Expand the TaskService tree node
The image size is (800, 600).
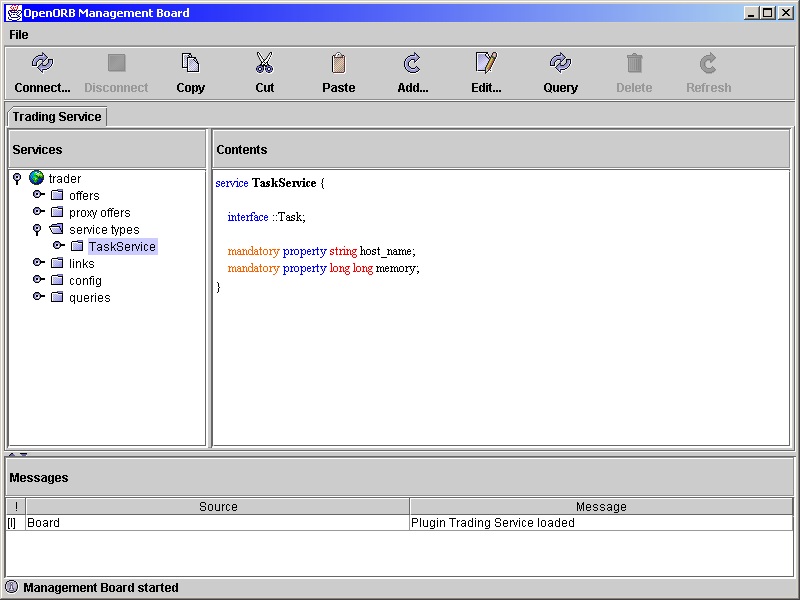pyautogui.click(x=59, y=245)
